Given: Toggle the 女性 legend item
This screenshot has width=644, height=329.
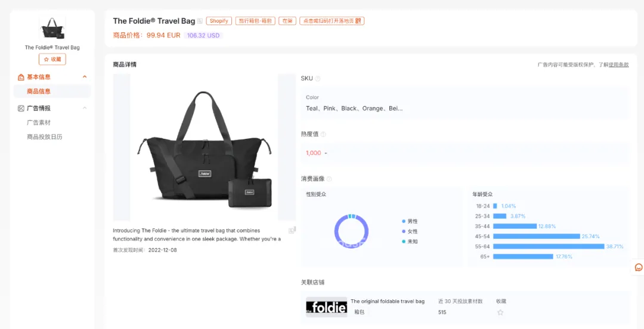Looking at the screenshot, I should click(410, 232).
